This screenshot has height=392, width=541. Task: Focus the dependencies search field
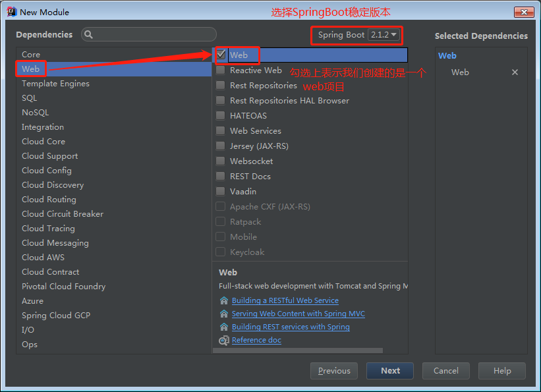(x=155, y=35)
